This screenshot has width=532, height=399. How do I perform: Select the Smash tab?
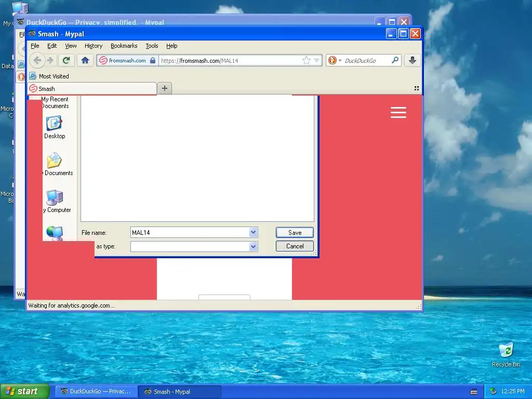tap(92, 88)
